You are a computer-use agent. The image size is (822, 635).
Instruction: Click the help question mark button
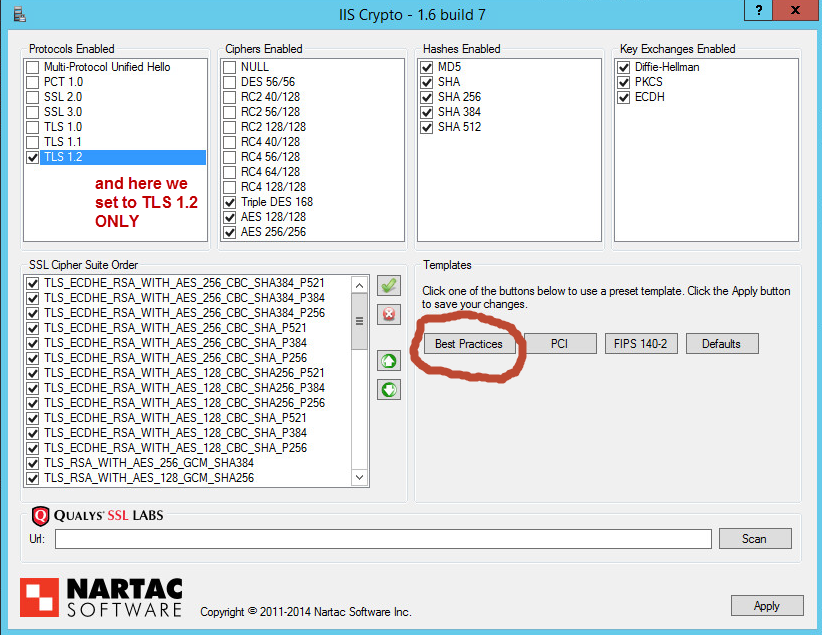(759, 10)
